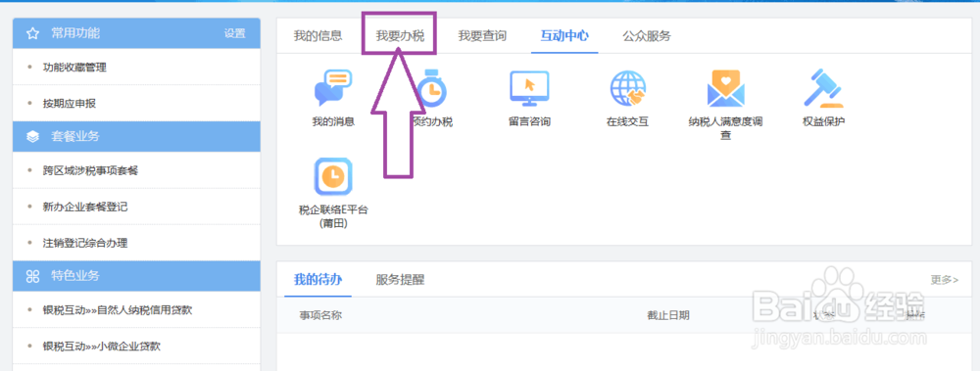
Task: Open the 留言咨询 monitor icon
Action: coord(529,88)
